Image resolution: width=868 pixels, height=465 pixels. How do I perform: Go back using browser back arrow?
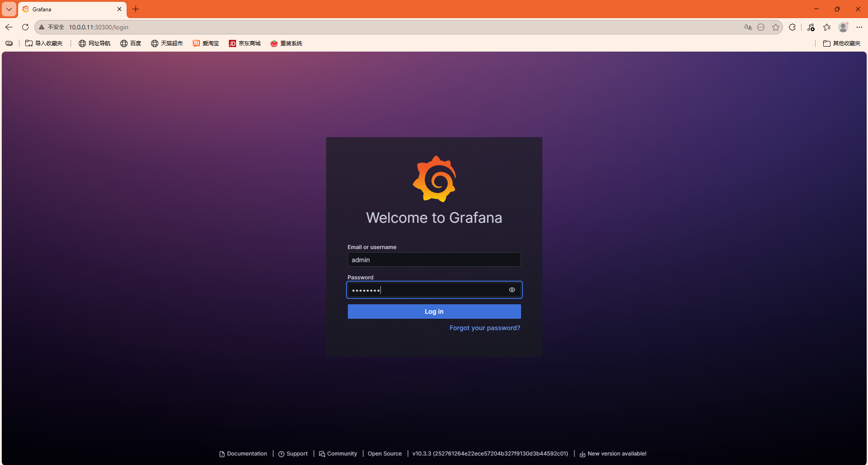coord(9,27)
